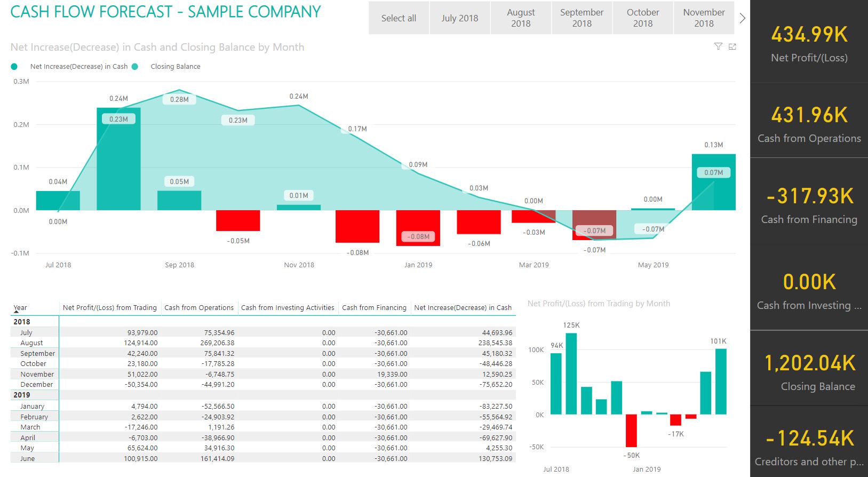Select the June row in the table
The width and height of the screenshot is (868, 477).
tap(28, 458)
